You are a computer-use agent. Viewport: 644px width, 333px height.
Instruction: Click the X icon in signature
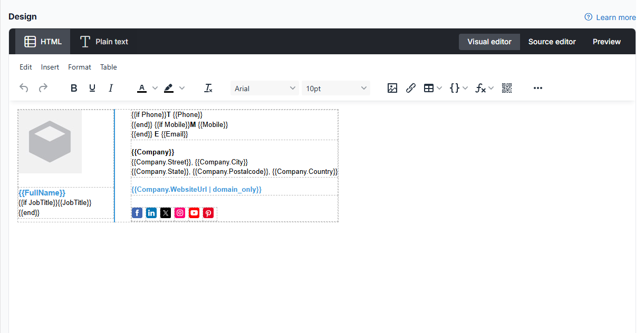coord(166,213)
